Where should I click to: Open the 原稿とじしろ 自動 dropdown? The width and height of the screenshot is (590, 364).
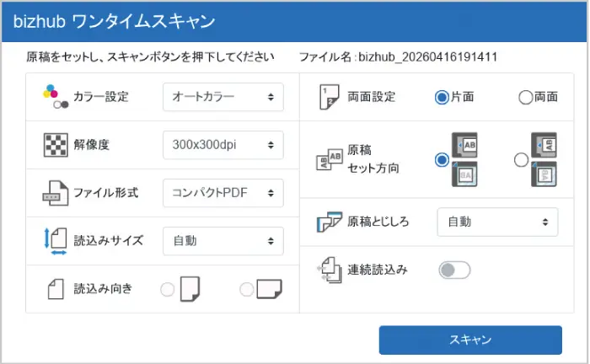497,222
